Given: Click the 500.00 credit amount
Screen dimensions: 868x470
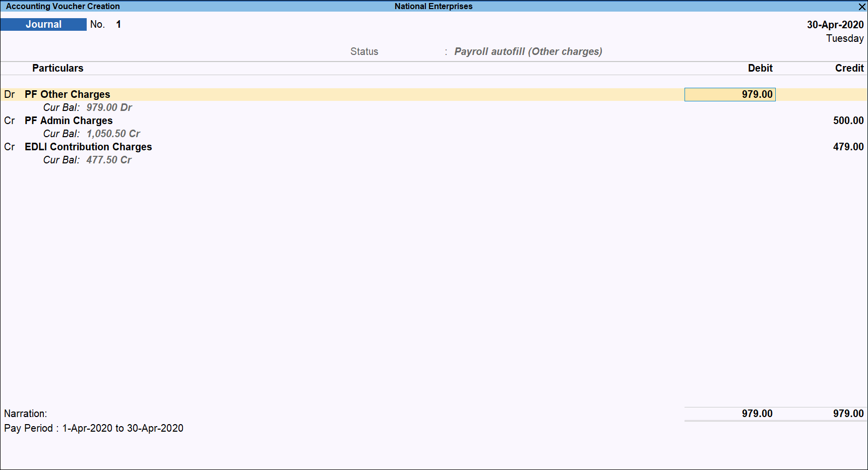Looking at the screenshot, I should coord(848,121).
